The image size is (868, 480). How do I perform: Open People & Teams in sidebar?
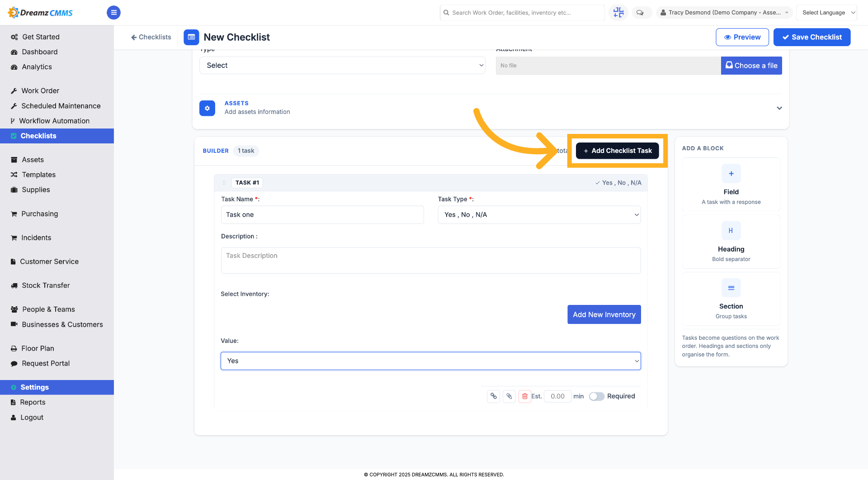click(x=48, y=309)
